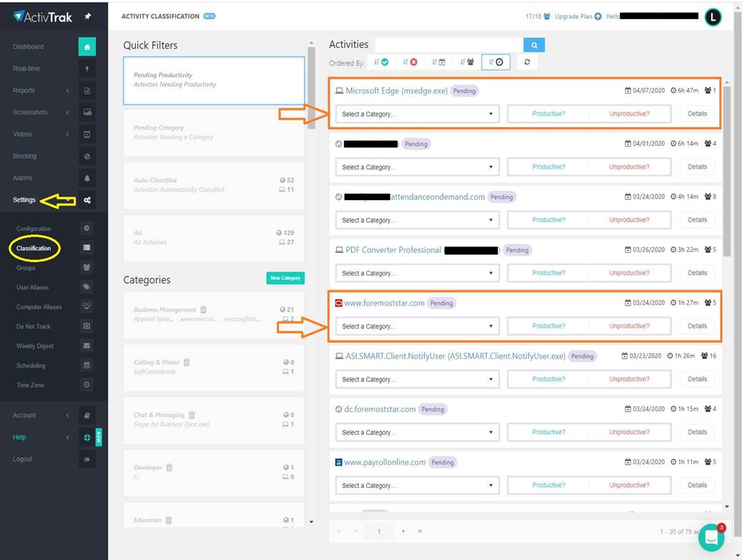
Task: Open category dropdown for www.payrollonline.com
Action: click(x=417, y=485)
